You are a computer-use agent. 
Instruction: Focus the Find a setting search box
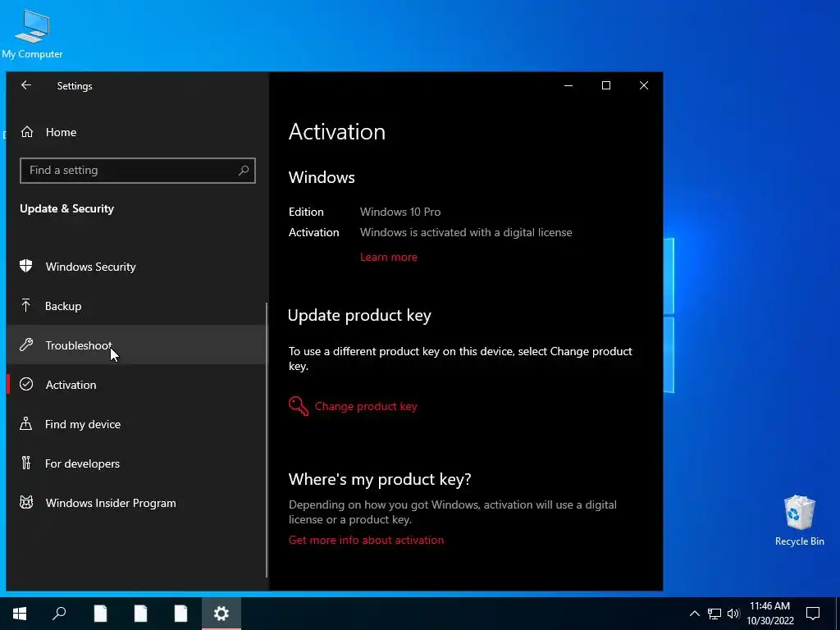pos(138,171)
